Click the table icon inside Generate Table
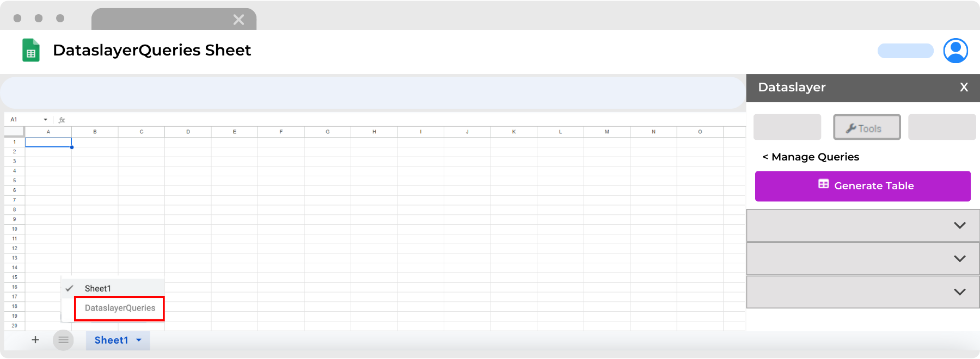This screenshot has width=980, height=359. coord(824,185)
